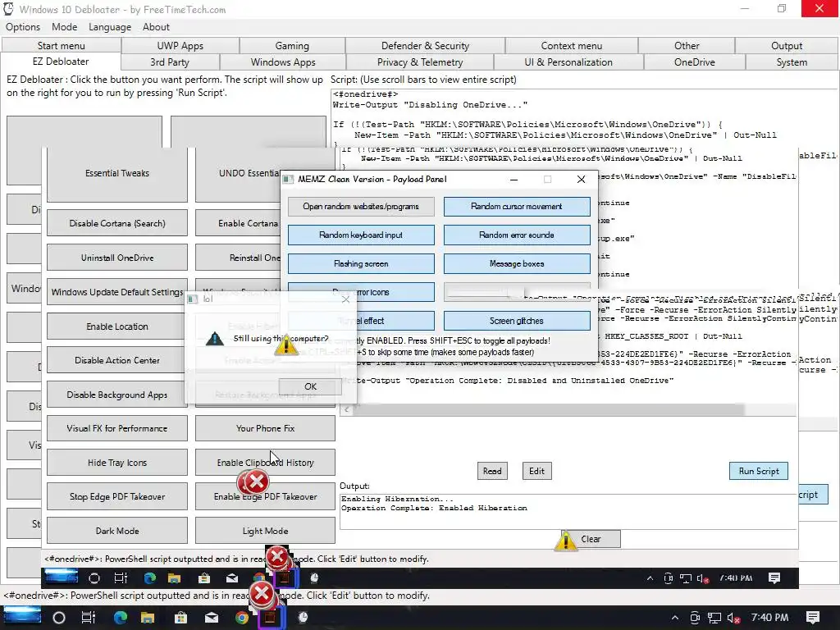Toggle the 'Tunnel effect' payload
840x630 pixels.
click(361, 321)
